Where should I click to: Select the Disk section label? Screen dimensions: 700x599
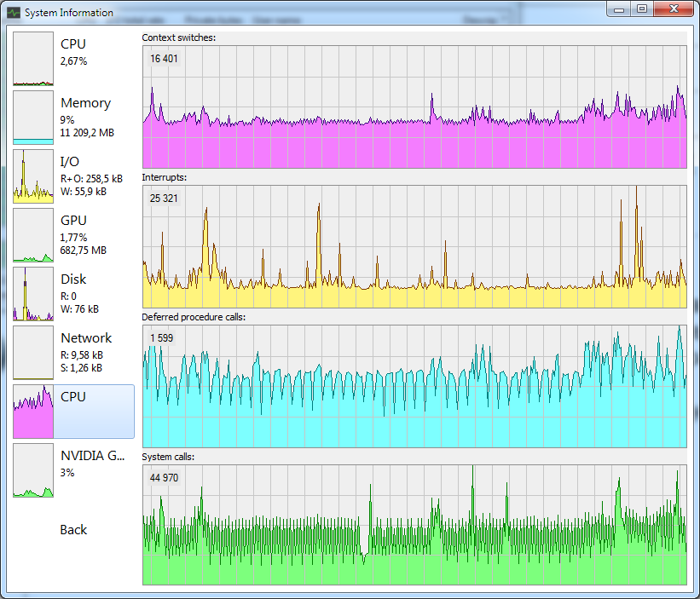click(x=73, y=279)
